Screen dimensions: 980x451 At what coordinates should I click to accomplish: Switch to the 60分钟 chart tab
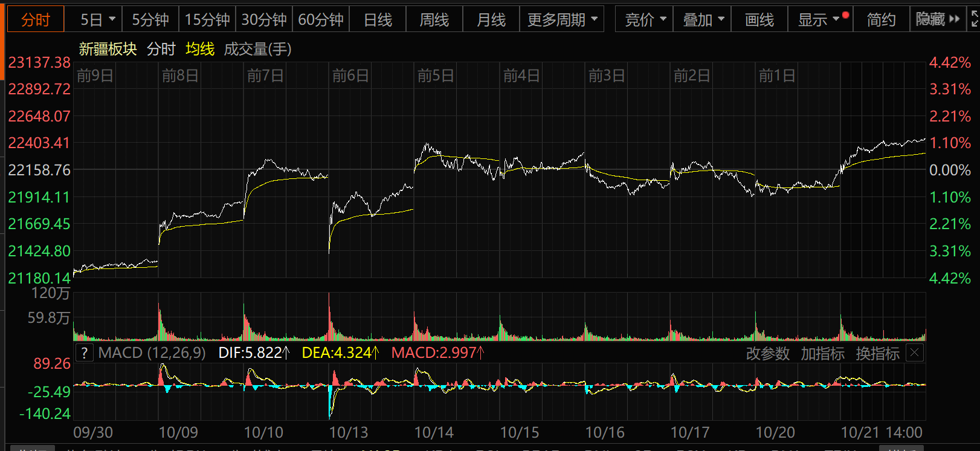tap(321, 20)
